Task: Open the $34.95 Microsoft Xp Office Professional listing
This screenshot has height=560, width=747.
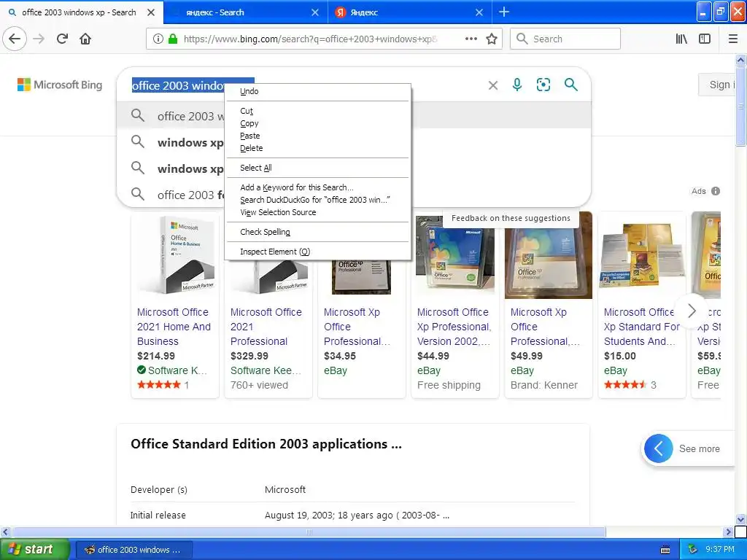Action: click(357, 327)
